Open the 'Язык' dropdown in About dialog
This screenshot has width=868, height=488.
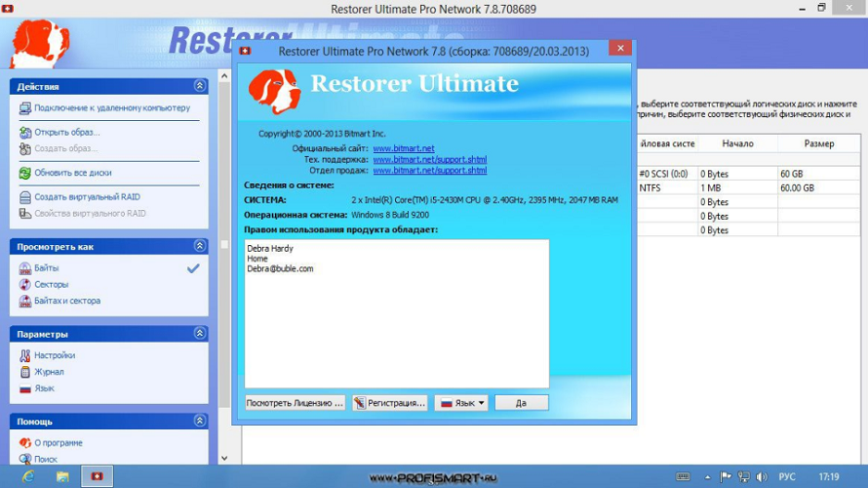(461, 403)
